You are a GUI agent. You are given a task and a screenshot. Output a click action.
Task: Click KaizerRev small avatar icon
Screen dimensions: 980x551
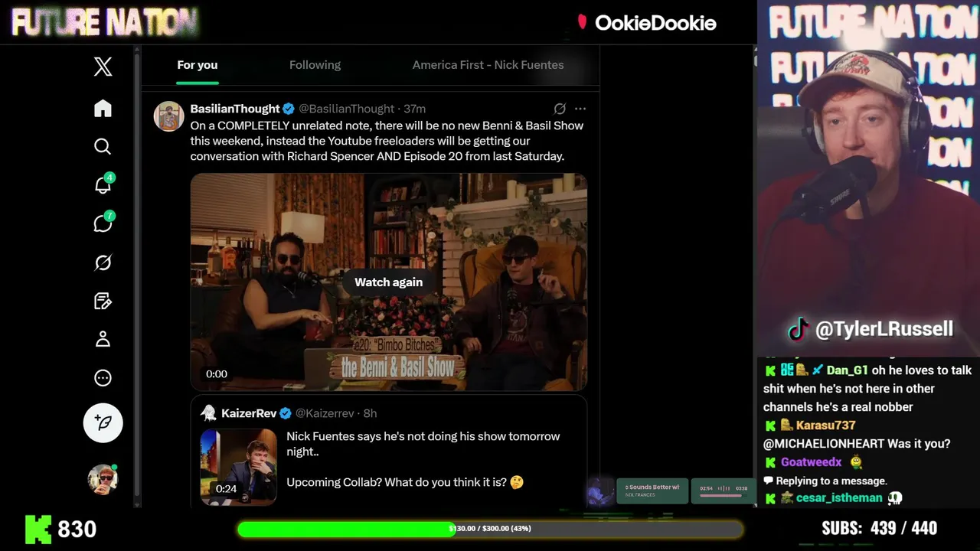208,413
